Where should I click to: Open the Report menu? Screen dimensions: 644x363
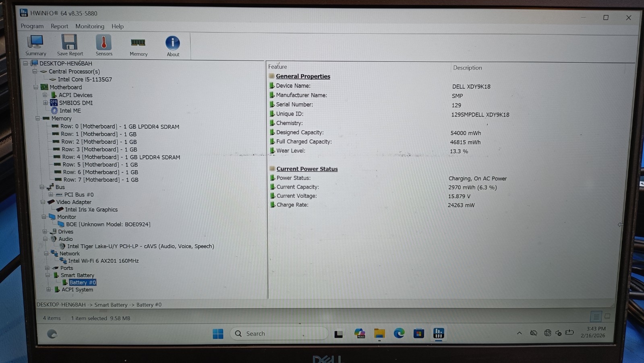point(59,26)
